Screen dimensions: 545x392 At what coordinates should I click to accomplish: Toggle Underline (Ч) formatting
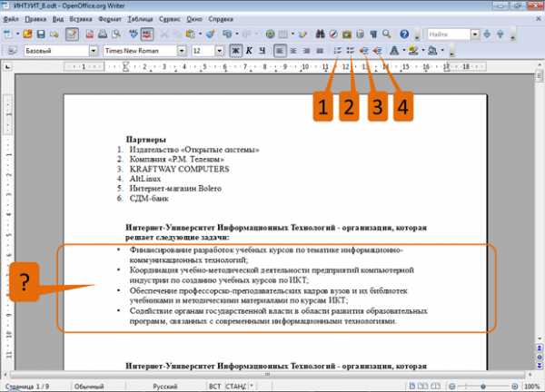tap(263, 51)
